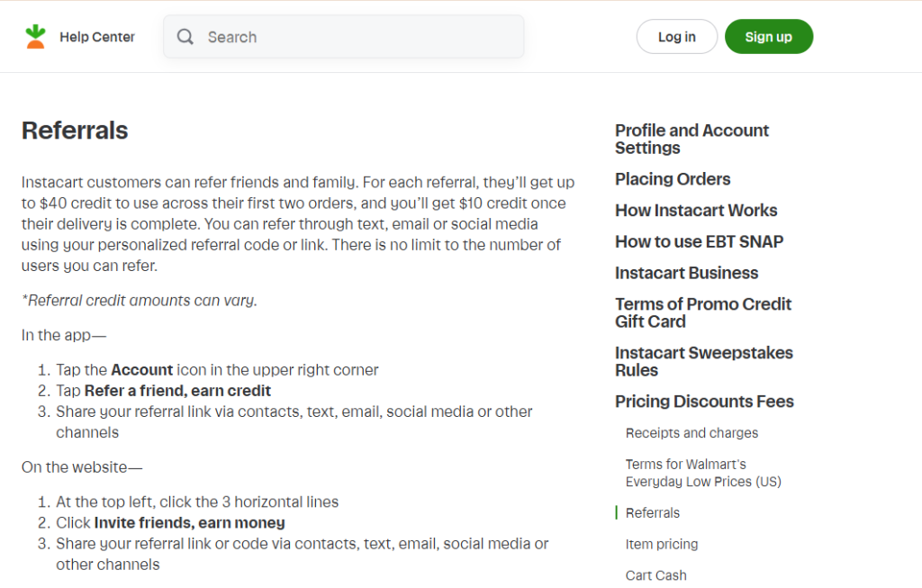922x588 pixels.
Task: Click the Instacart carrot logo
Action: click(34, 35)
